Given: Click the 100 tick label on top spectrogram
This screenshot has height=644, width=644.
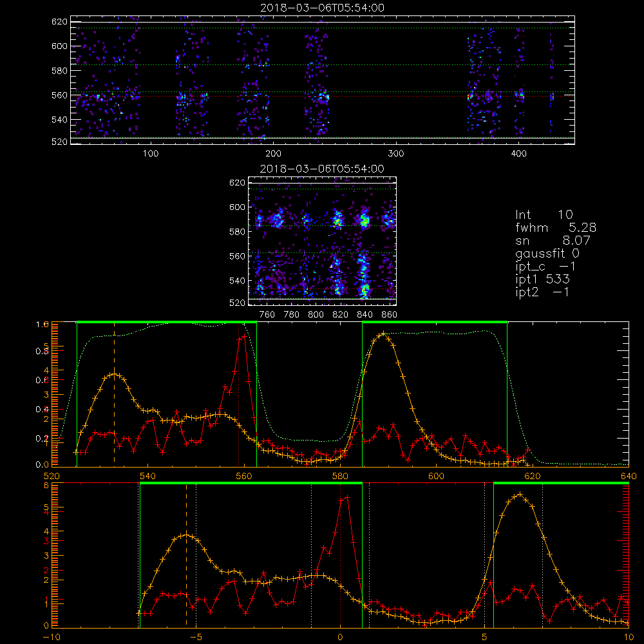Looking at the screenshot, I should coord(151,154).
